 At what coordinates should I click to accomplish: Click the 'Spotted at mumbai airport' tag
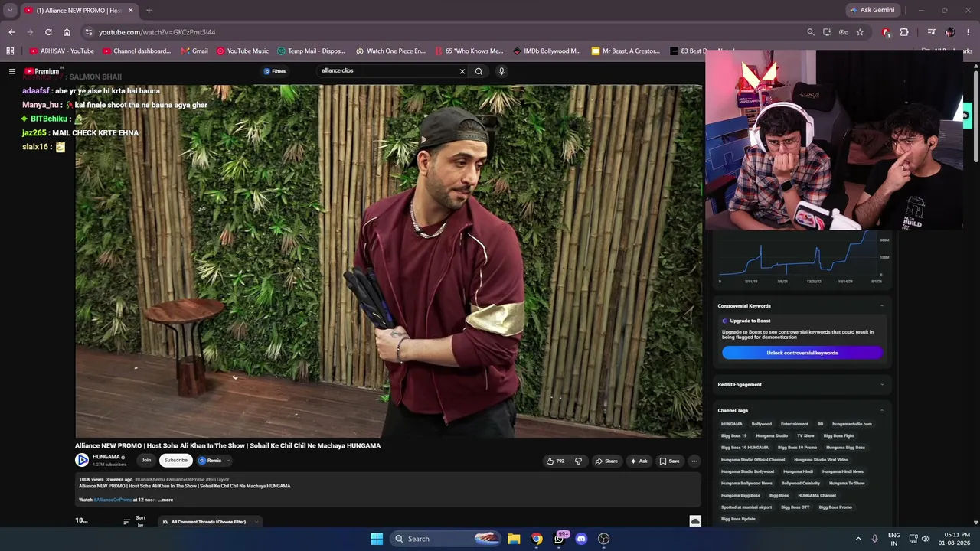click(x=746, y=507)
